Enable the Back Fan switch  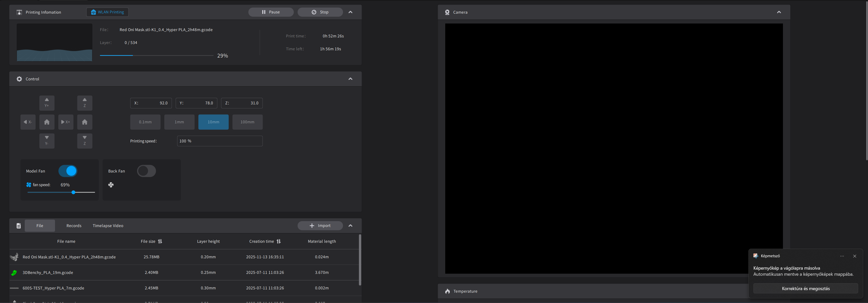146,171
